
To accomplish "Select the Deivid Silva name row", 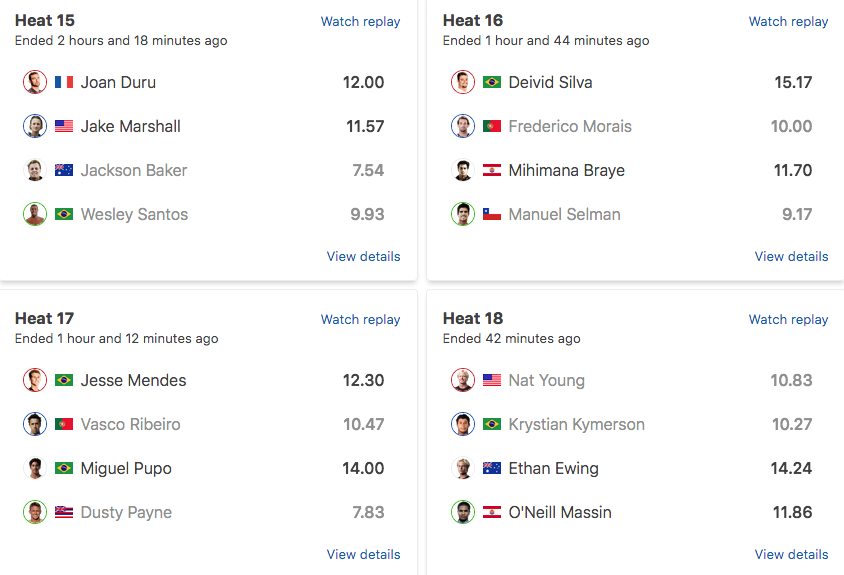I will click(632, 82).
